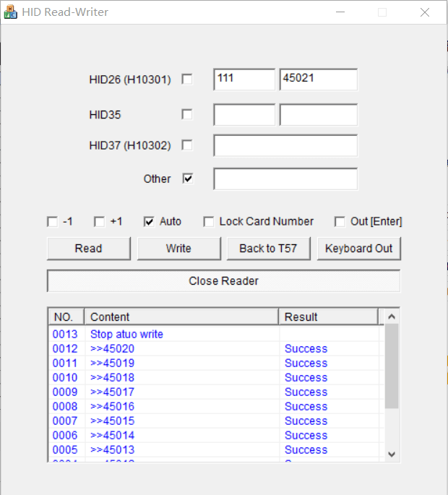This screenshot has height=495, width=448.
Task: Click the log list scroll down arrow
Action: click(x=392, y=455)
